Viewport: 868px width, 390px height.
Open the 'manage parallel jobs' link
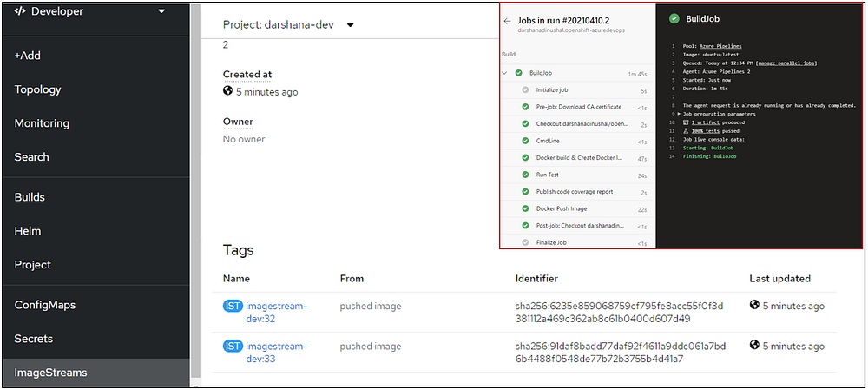786,63
